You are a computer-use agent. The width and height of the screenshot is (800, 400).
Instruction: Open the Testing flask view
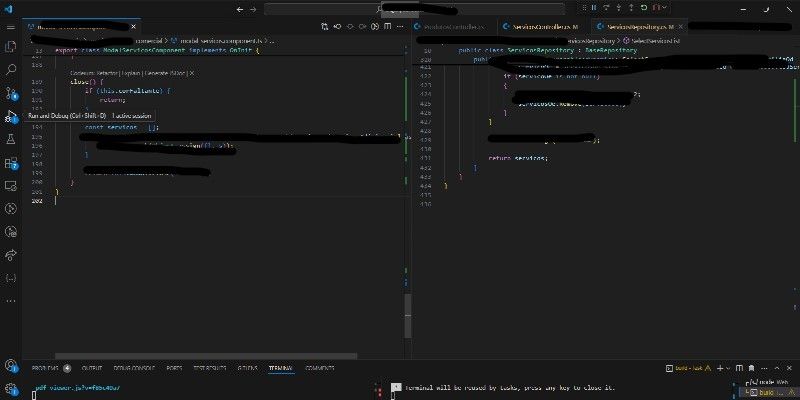[x=11, y=139]
